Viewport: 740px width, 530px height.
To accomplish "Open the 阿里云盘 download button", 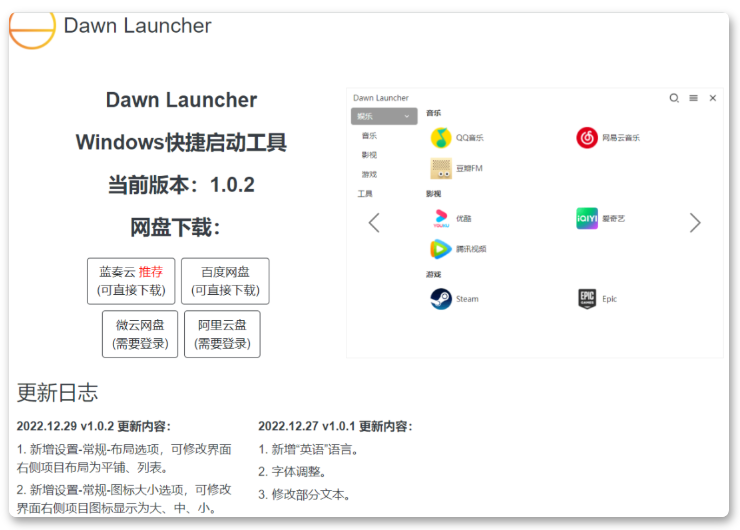I will 222,334.
